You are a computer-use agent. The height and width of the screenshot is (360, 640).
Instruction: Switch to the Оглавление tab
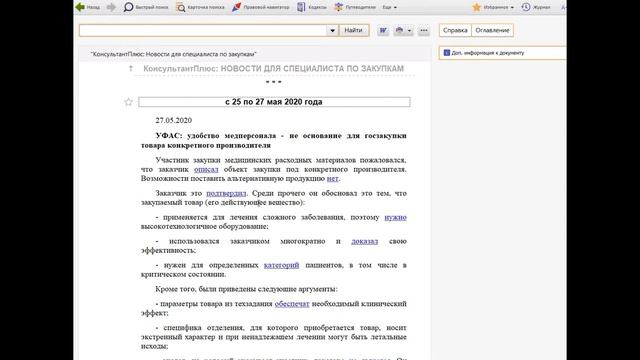492,30
